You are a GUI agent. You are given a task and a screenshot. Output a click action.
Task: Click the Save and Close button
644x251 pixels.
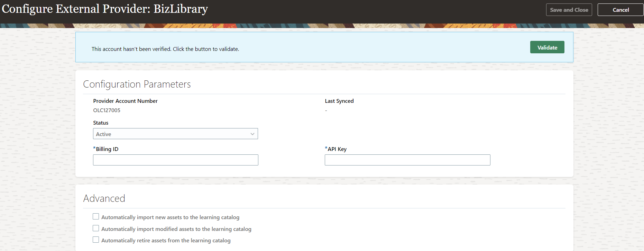[569, 10]
